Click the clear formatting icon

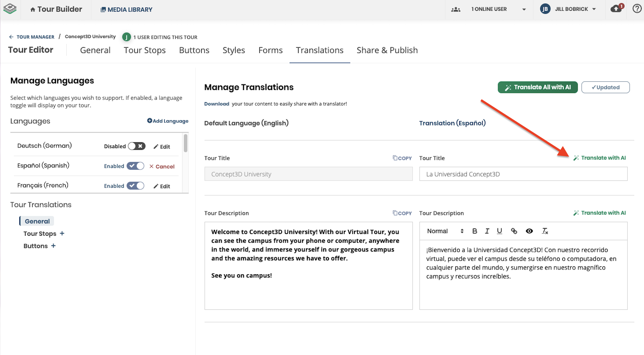point(545,231)
